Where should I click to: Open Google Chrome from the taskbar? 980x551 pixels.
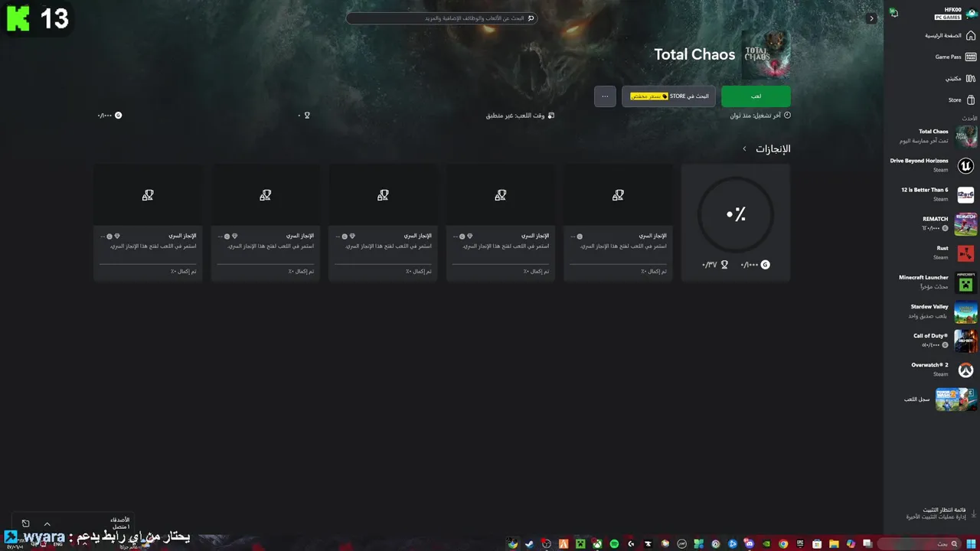pos(782,543)
